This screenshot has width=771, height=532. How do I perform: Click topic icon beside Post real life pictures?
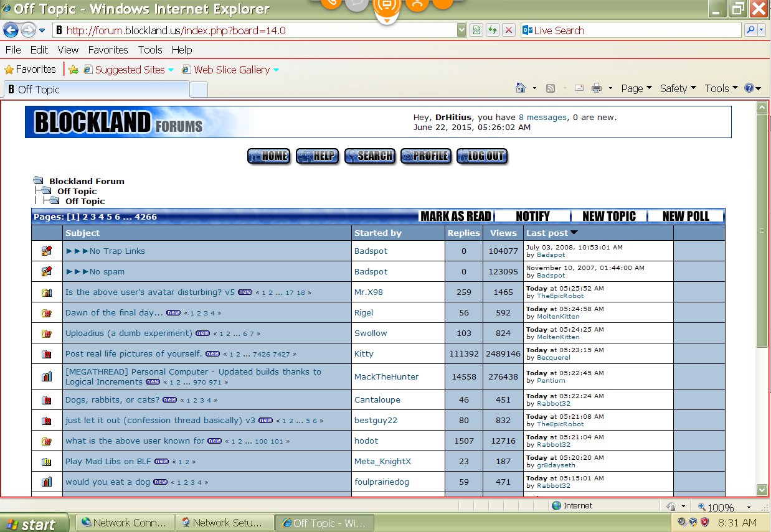(x=47, y=354)
